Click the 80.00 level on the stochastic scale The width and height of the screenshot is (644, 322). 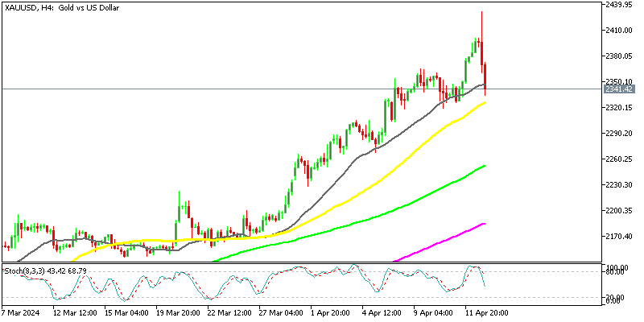tap(616, 272)
